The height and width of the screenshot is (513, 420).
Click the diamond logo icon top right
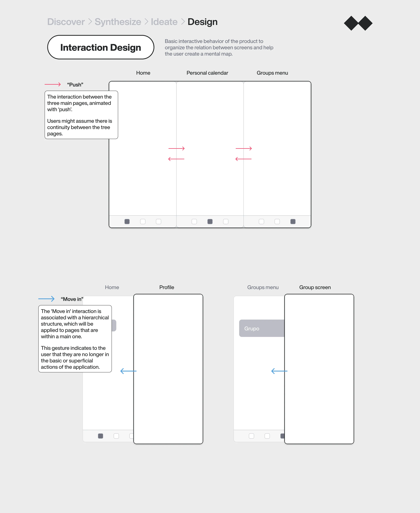(357, 23)
